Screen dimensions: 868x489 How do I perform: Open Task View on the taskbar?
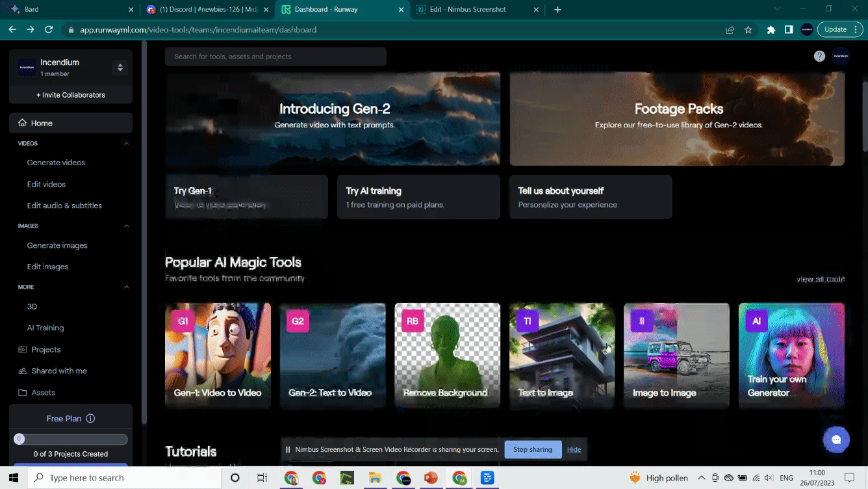tap(262, 478)
